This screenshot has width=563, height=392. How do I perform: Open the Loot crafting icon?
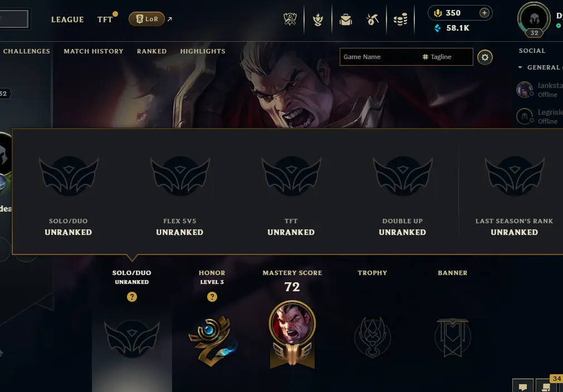pos(373,19)
